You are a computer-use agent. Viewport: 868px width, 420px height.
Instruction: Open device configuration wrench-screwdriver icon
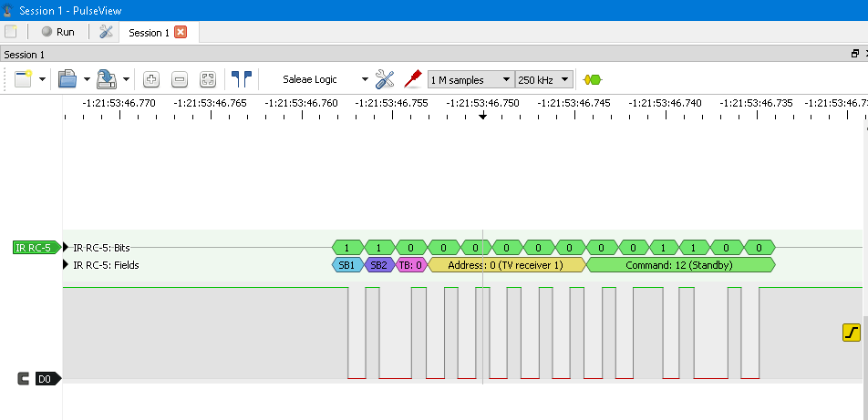pos(385,79)
